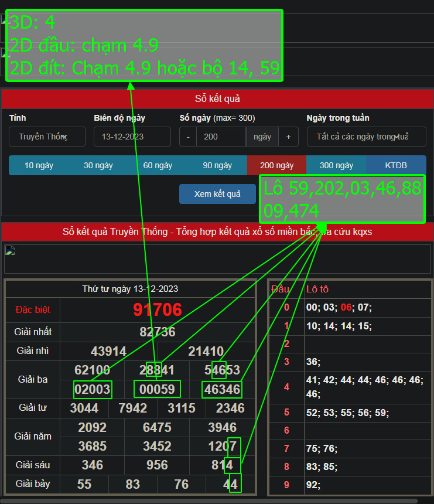Click the Đặc biệt prize number 91706
Screen dimensions: 434x504
coord(158,310)
